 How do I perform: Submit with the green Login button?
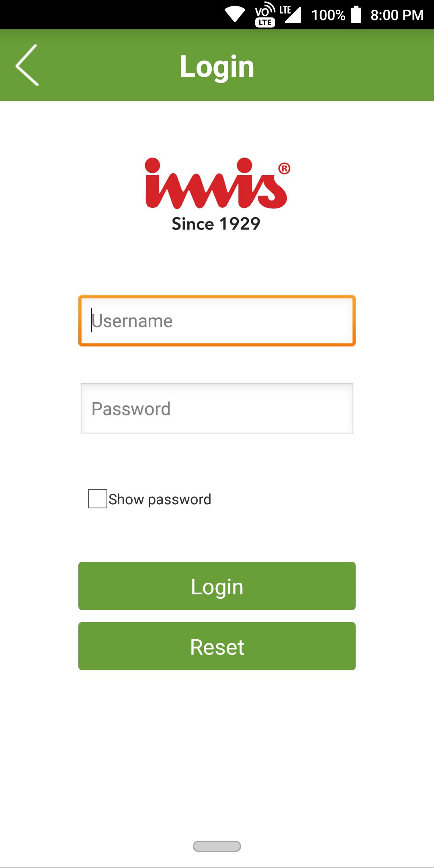pyautogui.click(x=217, y=586)
